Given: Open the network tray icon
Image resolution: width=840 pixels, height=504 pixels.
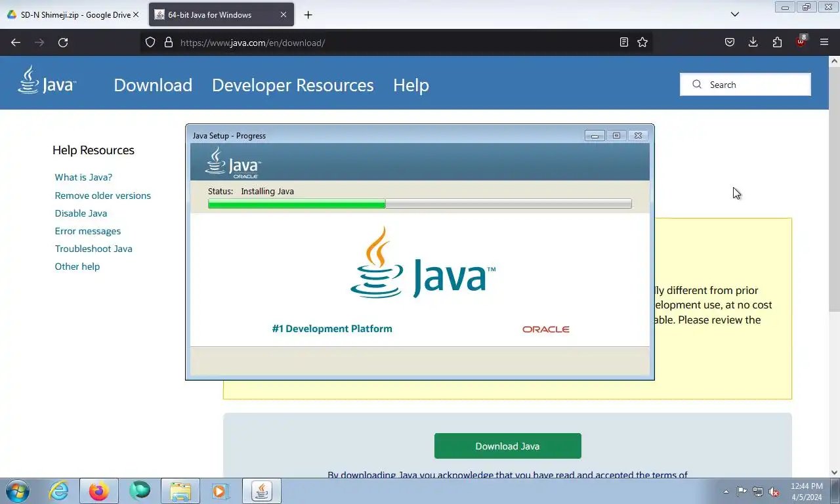Looking at the screenshot, I should [x=758, y=492].
